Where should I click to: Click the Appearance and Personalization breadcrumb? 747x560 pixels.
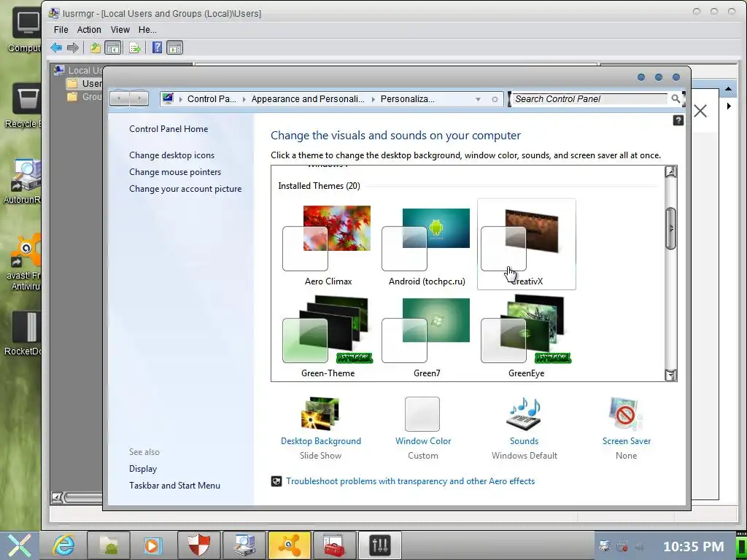308,99
